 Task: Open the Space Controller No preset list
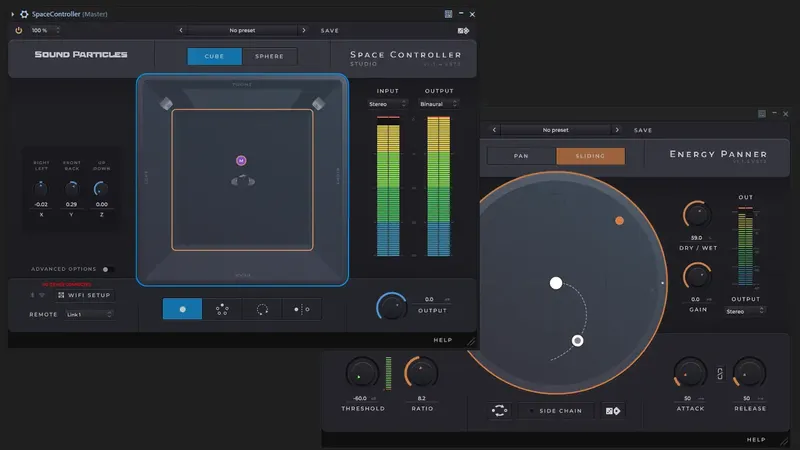pyautogui.click(x=242, y=31)
